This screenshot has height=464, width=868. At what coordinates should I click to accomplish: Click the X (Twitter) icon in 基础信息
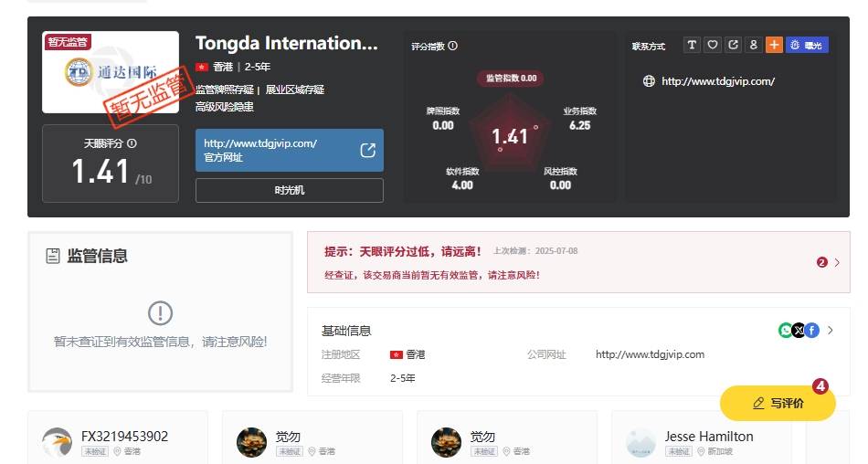[799, 331]
